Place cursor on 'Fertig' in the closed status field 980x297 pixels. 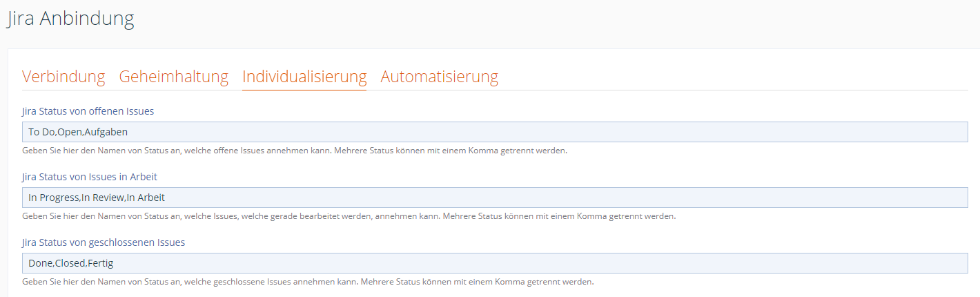pyautogui.click(x=101, y=263)
